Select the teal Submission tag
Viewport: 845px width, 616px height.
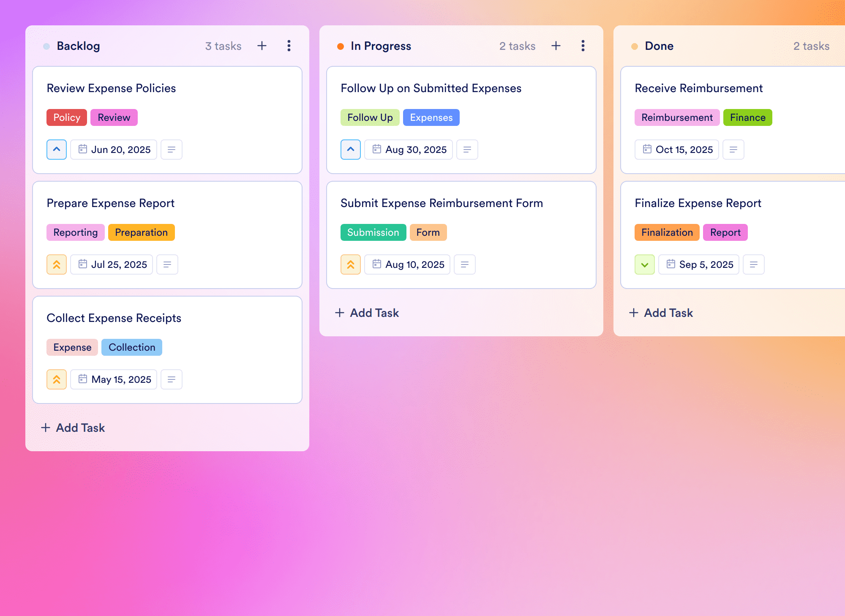coord(373,232)
